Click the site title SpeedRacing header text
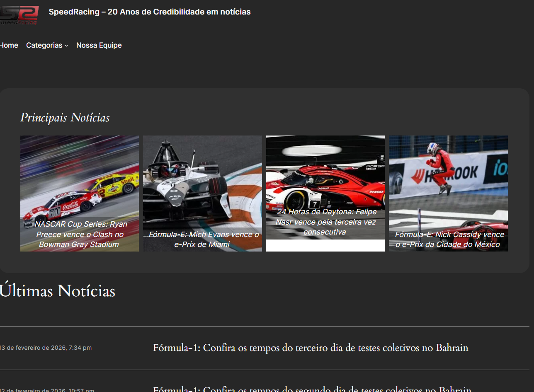The height and width of the screenshot is (392, 534). (150, 12)
